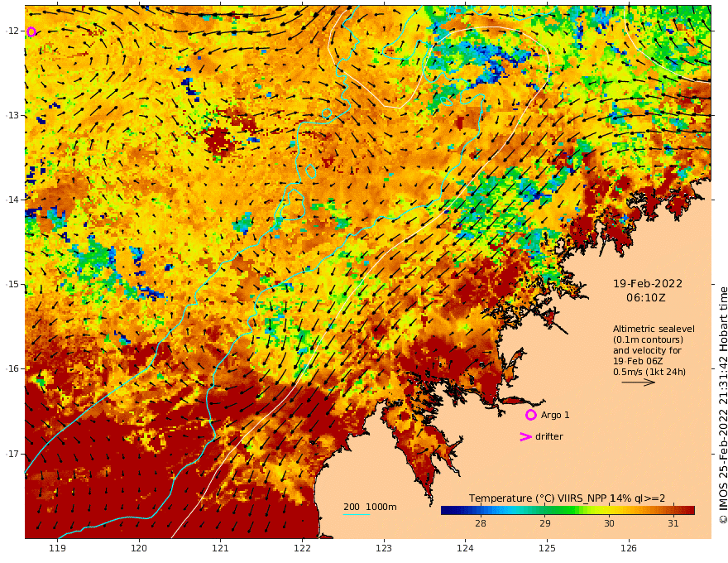Image resolution: width=728 pixels, height=563 pixels.
Task: Click the 0.5m/s velocity scale arrow
Action: click(x=639, y=383)
